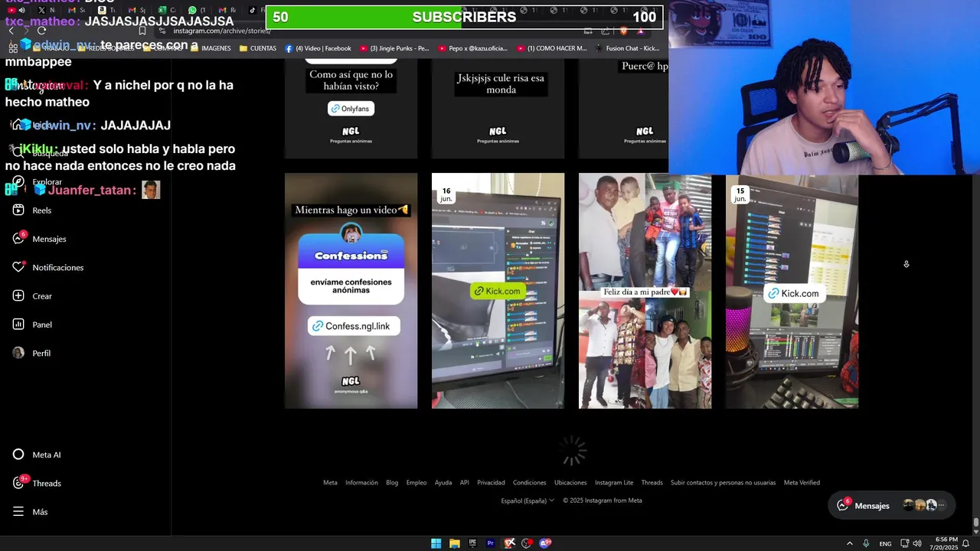This screenshot has width=980, height=551.
Task: Click the ENG language indicator
Action: point(885,543)
